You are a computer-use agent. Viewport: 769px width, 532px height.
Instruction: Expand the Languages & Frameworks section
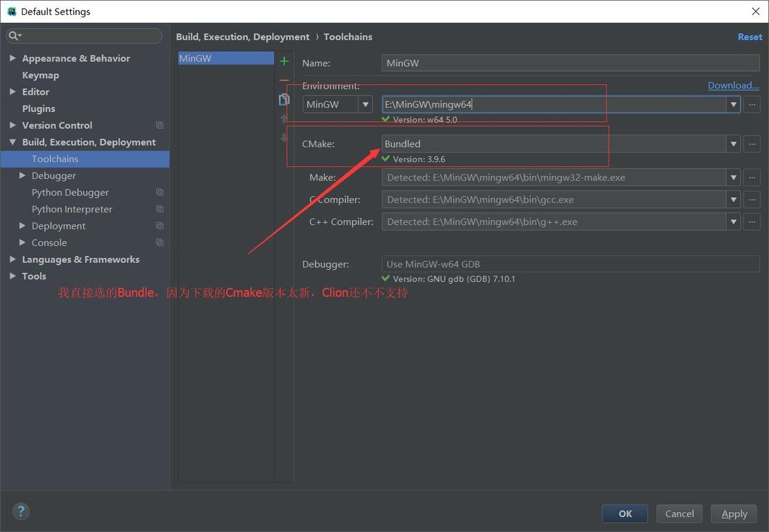(x=12, y=259)
